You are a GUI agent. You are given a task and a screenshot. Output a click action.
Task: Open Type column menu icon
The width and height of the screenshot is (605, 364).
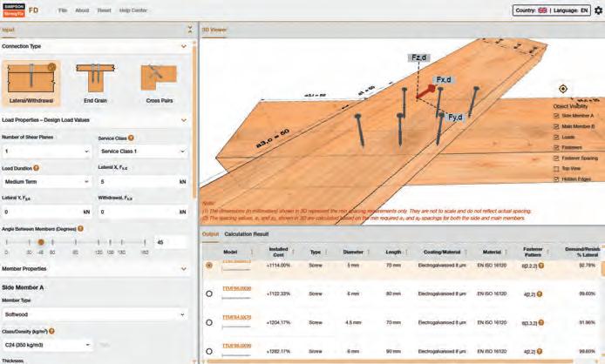[326, 253]
